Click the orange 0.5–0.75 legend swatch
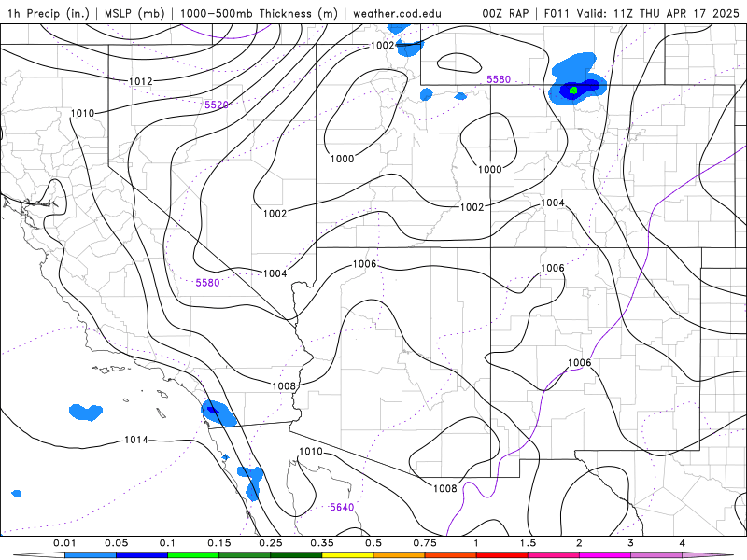 400,555
